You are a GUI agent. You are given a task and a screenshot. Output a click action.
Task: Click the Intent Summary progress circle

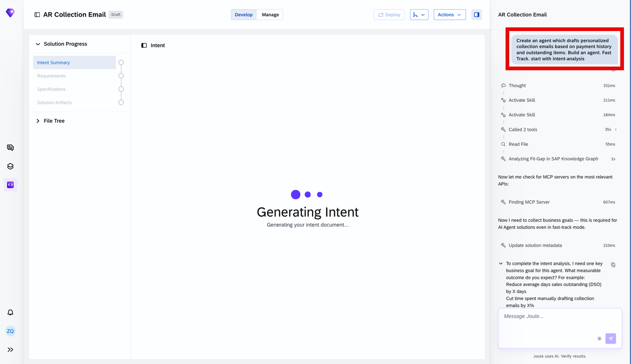coord(121,63)
